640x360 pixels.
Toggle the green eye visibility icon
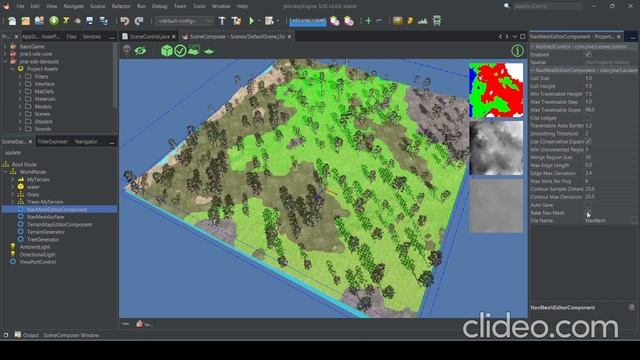140,51
